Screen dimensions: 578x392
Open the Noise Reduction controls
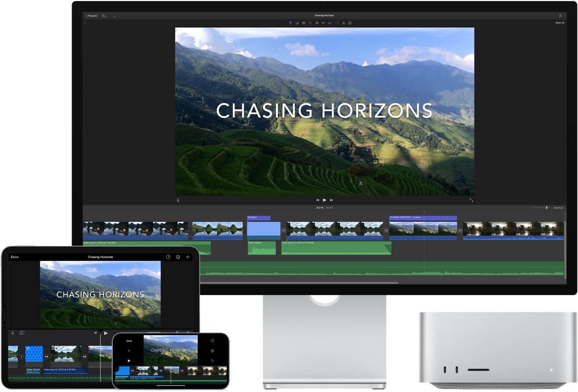click(330, 23)
